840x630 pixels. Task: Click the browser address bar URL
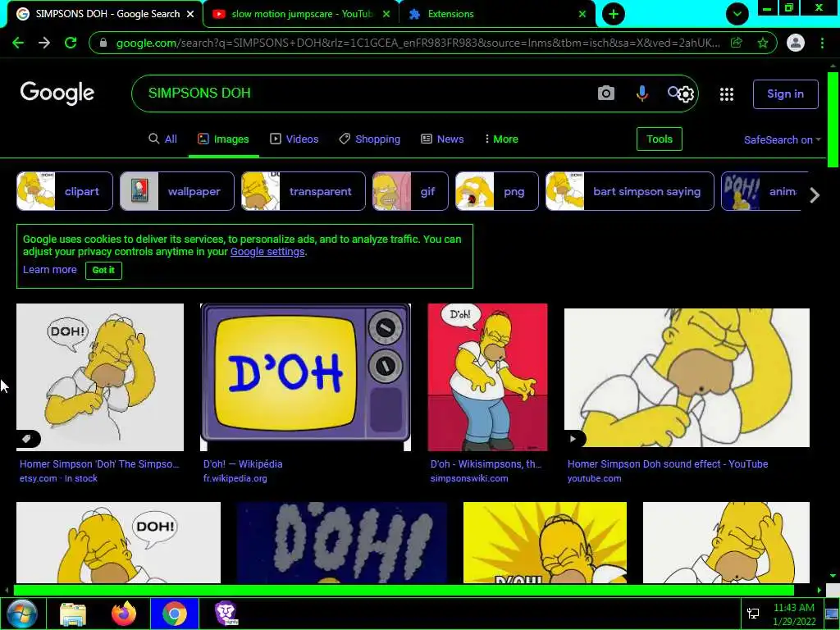418,43
